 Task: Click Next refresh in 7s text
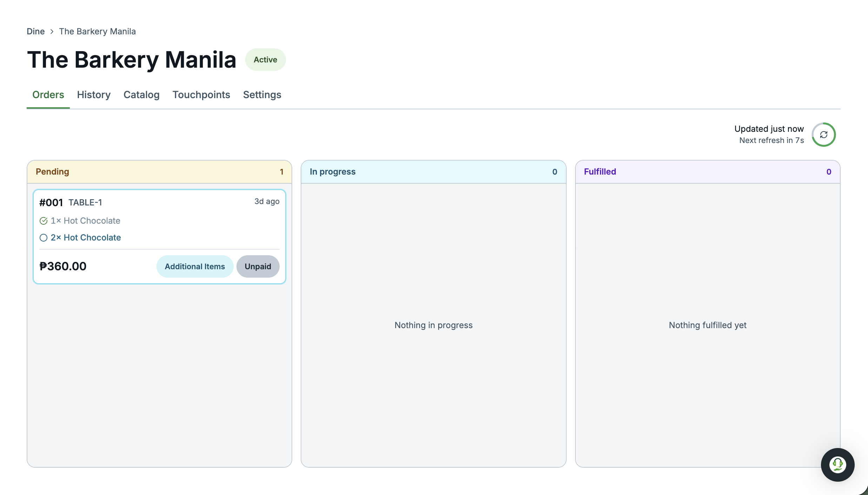(x=772, y=140)
